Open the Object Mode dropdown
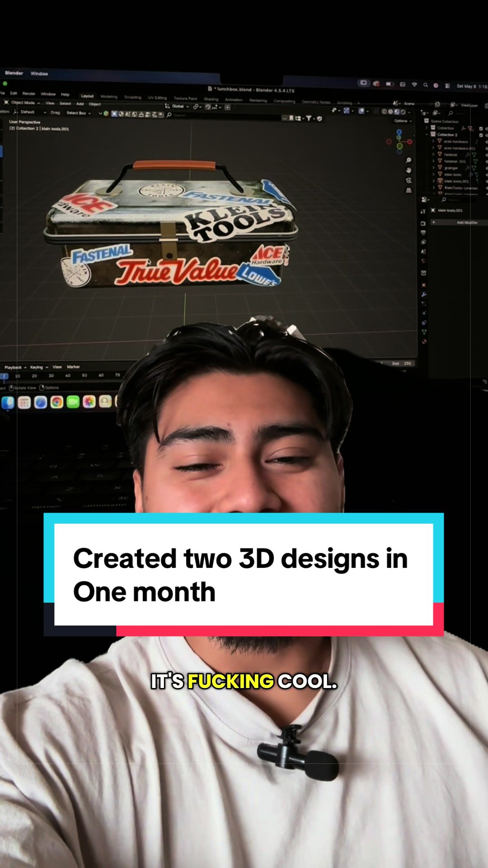The image size is (488, 868). (x=23, y=103)
